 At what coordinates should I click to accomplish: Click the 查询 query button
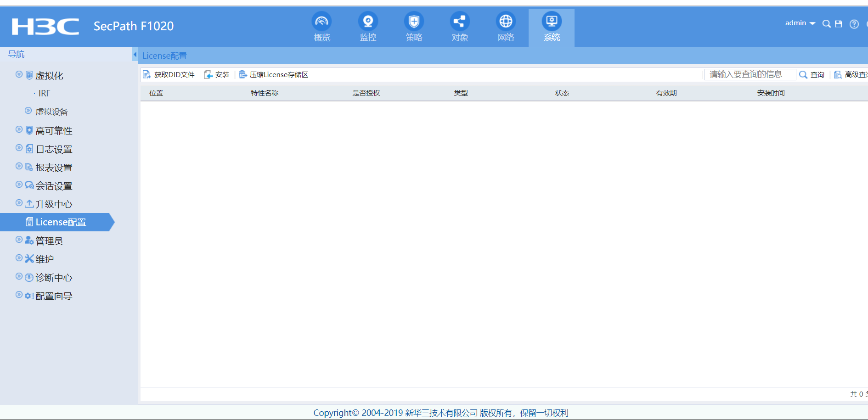coord(812,74)
